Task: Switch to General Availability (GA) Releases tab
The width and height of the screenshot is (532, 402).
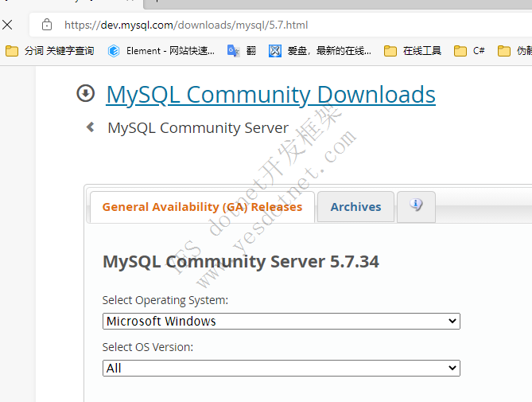Action: (x=202, y=207)
